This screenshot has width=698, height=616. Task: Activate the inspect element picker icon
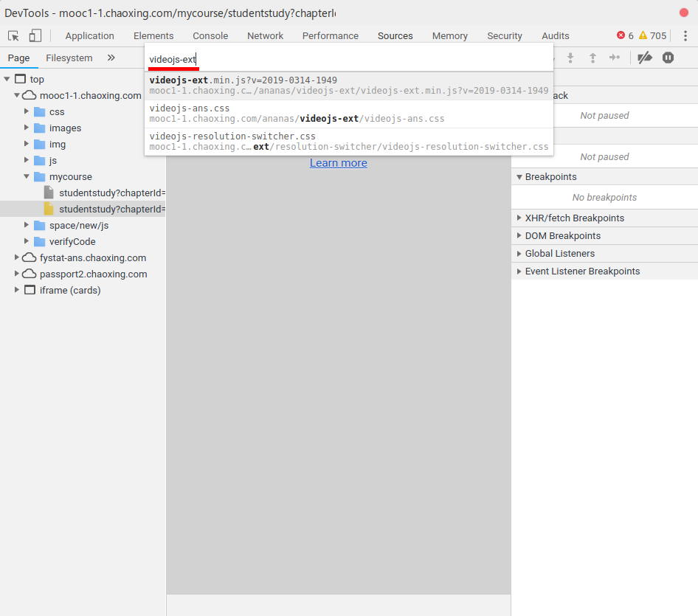[x=13, y=35]
